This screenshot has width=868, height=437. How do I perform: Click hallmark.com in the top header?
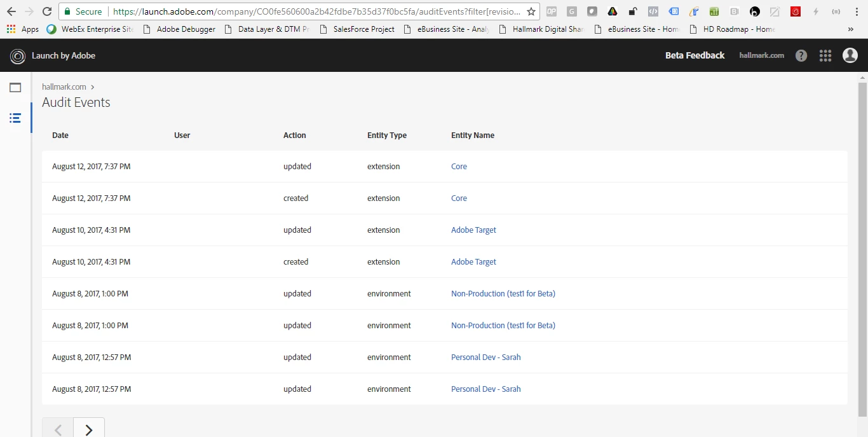pos(762,55)
